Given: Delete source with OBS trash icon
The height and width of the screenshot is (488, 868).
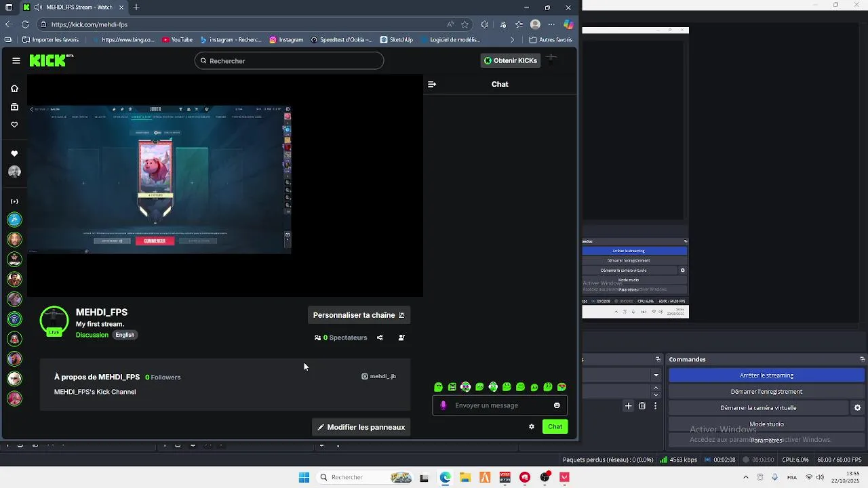Looking at the screenshot, I should (642, 406).
